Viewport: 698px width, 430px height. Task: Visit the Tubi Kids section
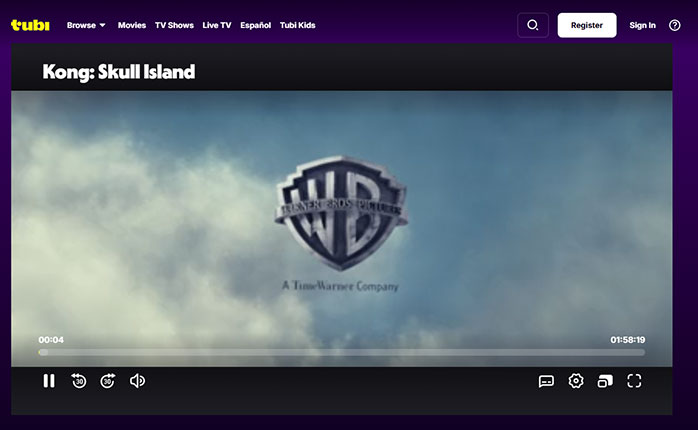click(x=298, y=25)
